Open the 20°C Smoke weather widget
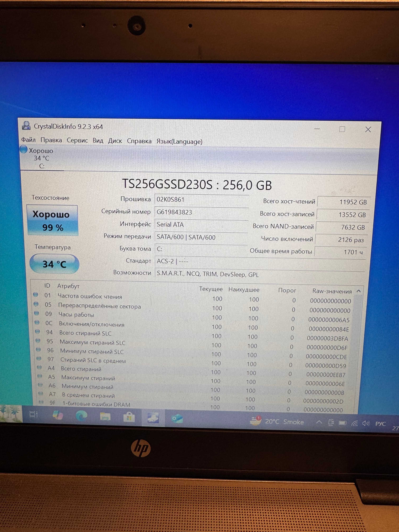Viewport: 399px width, 532px height. [277, 421]
